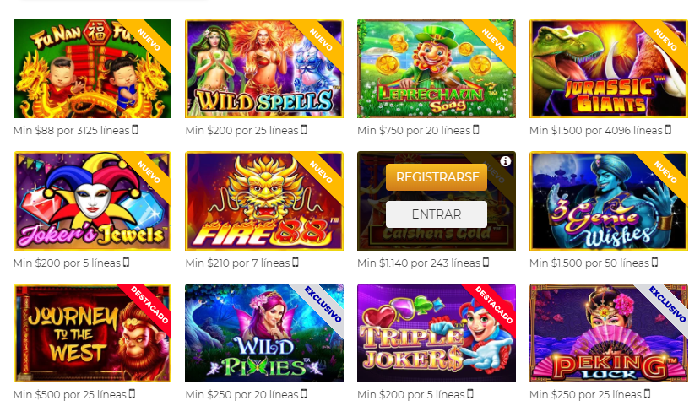Image resolution: width=694 pixels, height=404 pixels.
Task: Select the Journey to the West game
Action: click(x=93, y=333)
